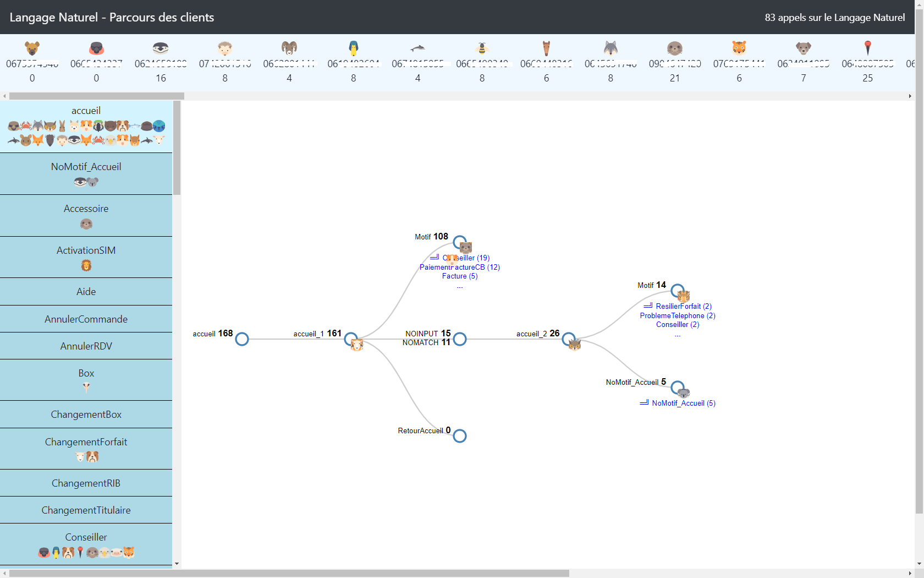Screen dimensions: 924x578
Task: Pick the bee caller icon
Action: [482, 48]
